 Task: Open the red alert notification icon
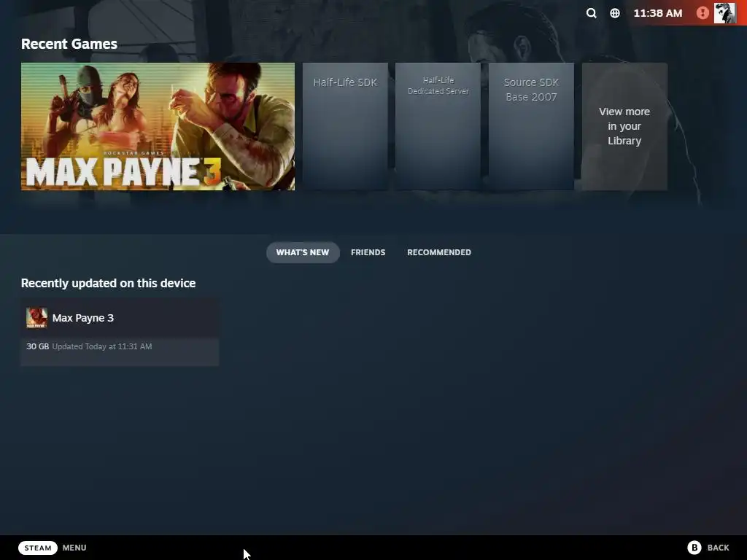(x=703, y=13)
